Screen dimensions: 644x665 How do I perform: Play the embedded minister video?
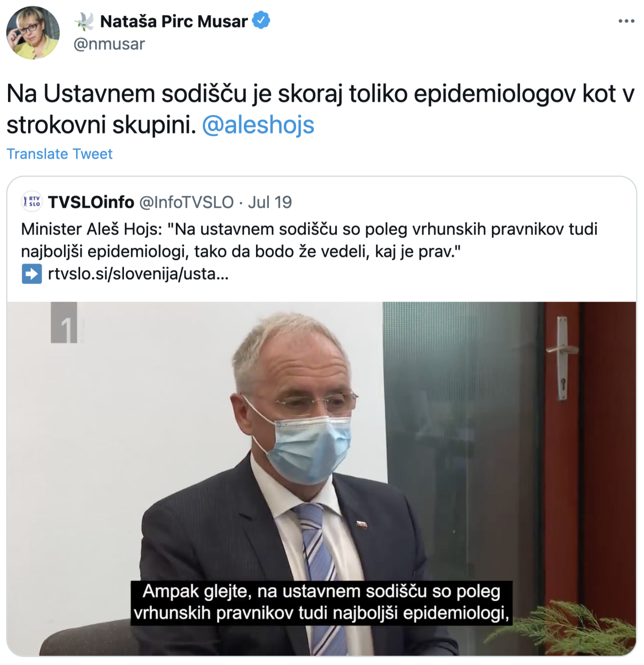(x=322, y=479)
